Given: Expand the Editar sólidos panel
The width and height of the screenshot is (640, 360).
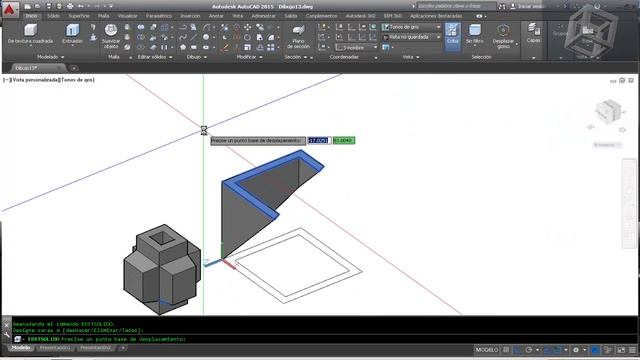Looking at the screenshot, I should [155, 57].
